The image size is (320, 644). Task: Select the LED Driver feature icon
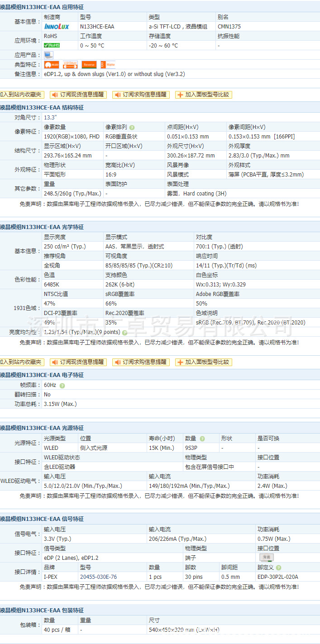(x=70, y=64)
